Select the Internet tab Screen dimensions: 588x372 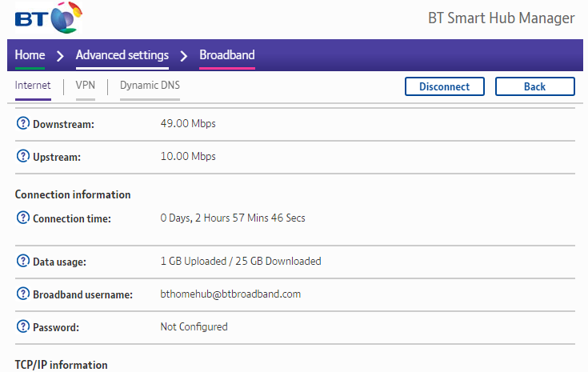point(33,85)
